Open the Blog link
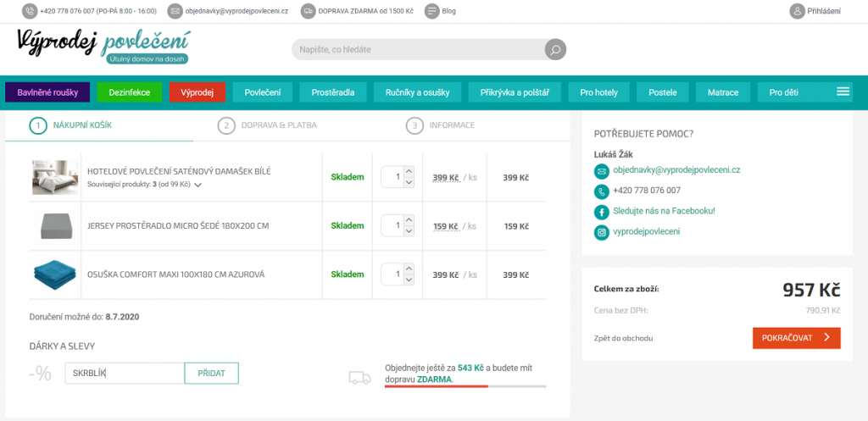Viewport: 868px width, 421px height. pyautogui.click(x=449, y=11)
